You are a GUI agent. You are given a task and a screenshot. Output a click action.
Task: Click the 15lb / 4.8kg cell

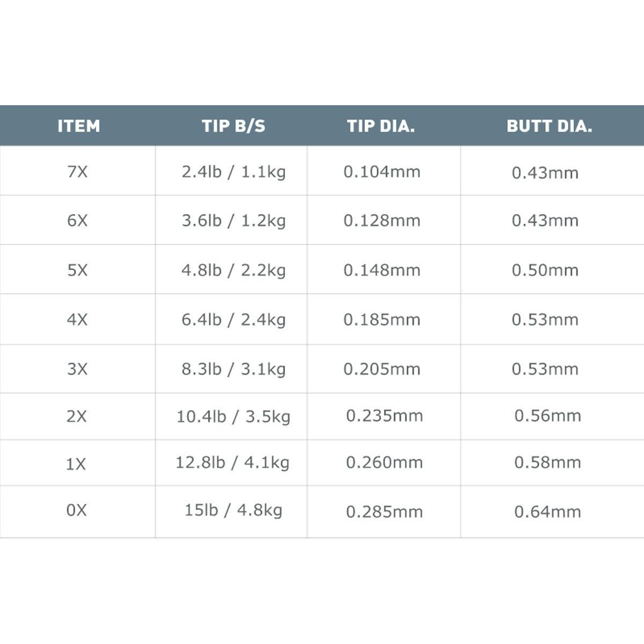click(x=233, y=510)
